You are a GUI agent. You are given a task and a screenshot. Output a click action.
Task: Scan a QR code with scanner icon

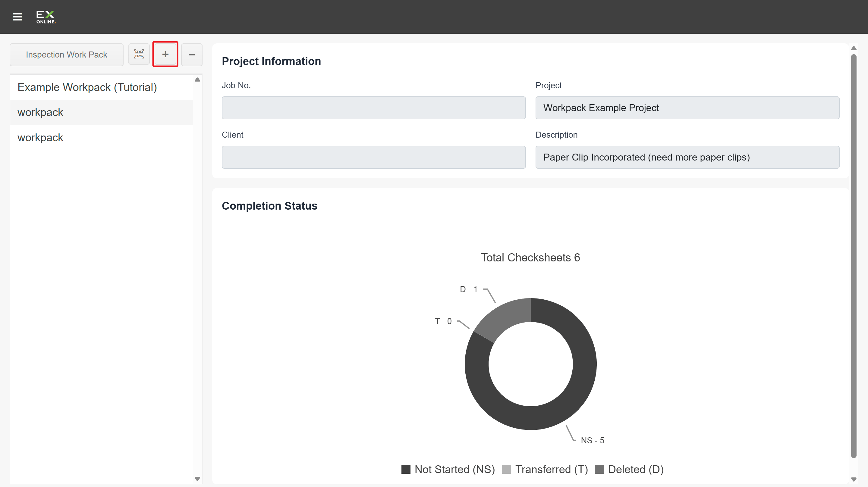click(x=139, y=54)
